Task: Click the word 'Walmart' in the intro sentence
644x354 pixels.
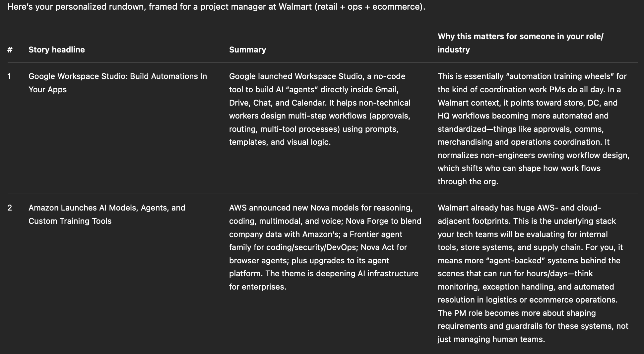Action: [x=295, y=7]
